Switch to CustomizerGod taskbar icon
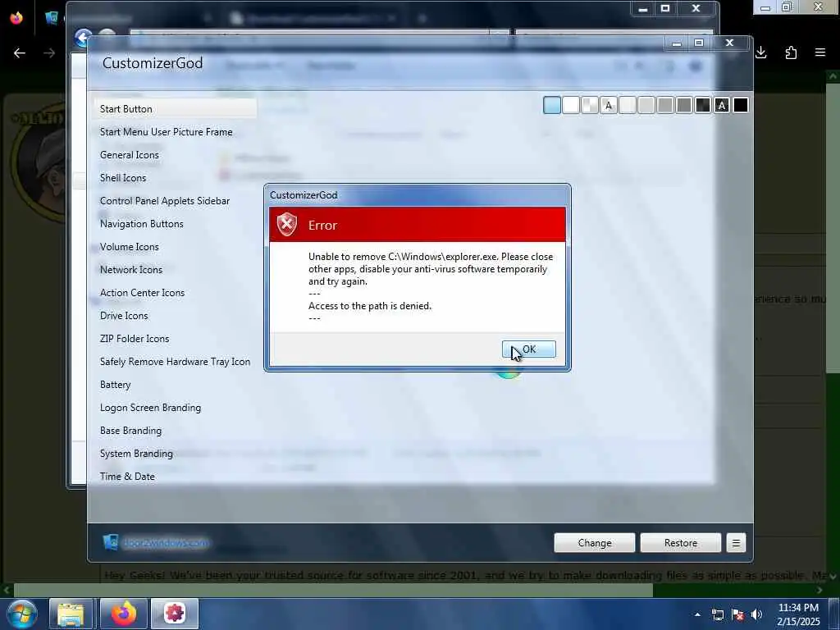 click(175, 614)
